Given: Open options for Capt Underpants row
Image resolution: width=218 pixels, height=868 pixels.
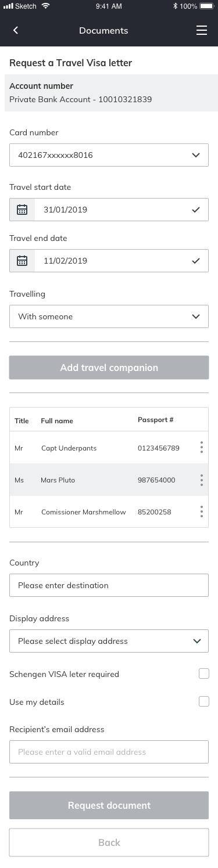Looking at the screenshot, I should point(202,448).
